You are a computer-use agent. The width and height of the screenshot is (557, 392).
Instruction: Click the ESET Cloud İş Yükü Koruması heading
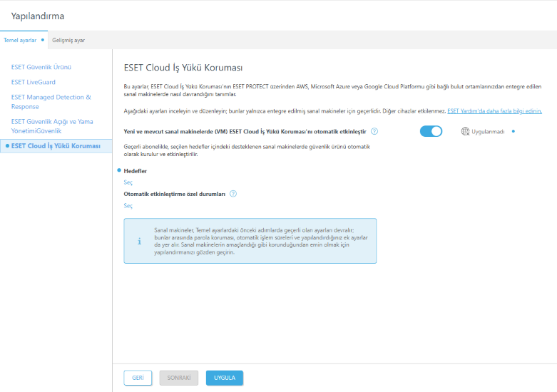pos(183,68)
